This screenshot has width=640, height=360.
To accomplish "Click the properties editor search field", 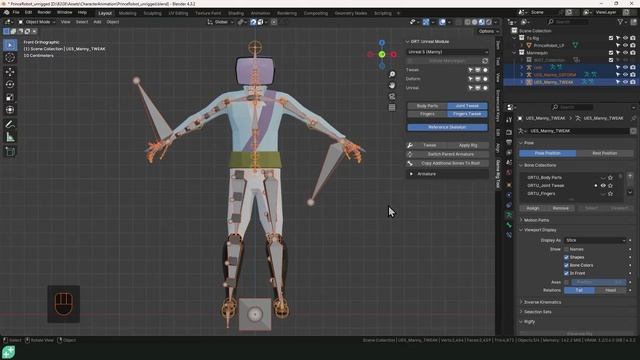I will pyautogui.click(x=572, y=107).
